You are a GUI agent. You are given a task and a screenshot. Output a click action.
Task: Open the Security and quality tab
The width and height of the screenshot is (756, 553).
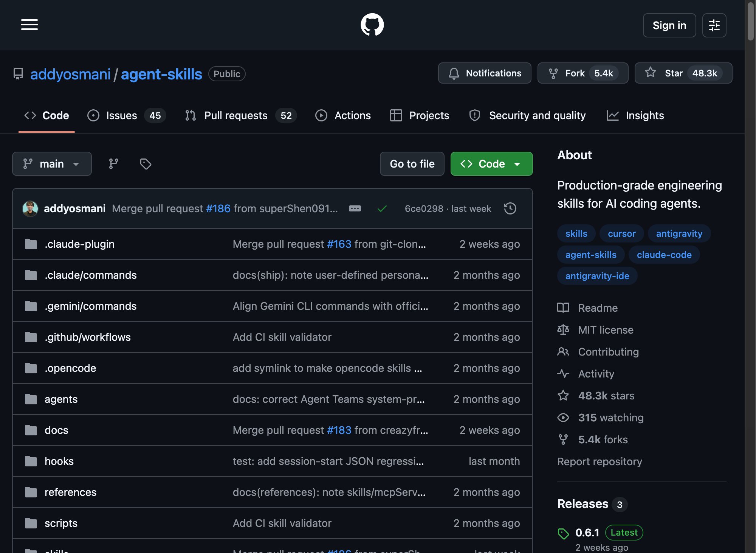pyautogui.click(x=527, y=115)
